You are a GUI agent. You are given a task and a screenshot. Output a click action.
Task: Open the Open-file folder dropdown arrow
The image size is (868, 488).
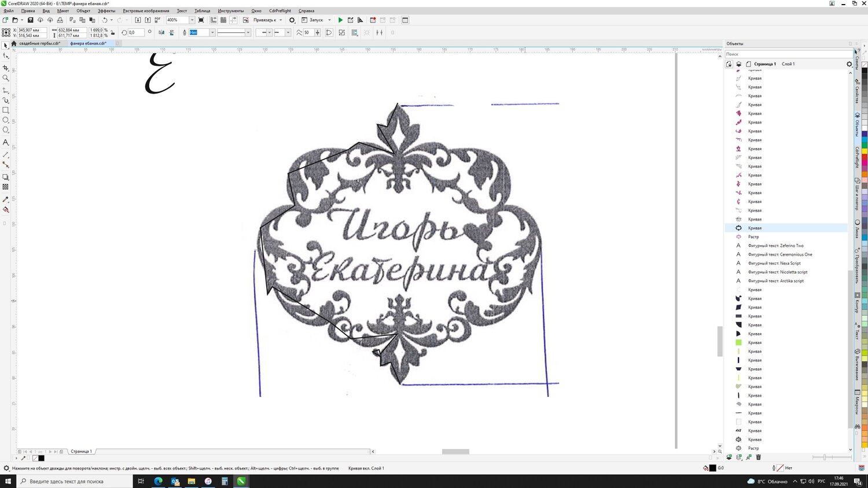pos(22,20)
